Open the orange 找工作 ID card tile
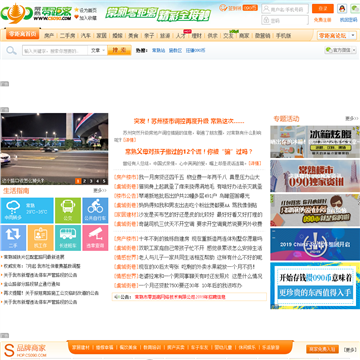The height and width of the screenshot is (360, 360). pos(41,238)
